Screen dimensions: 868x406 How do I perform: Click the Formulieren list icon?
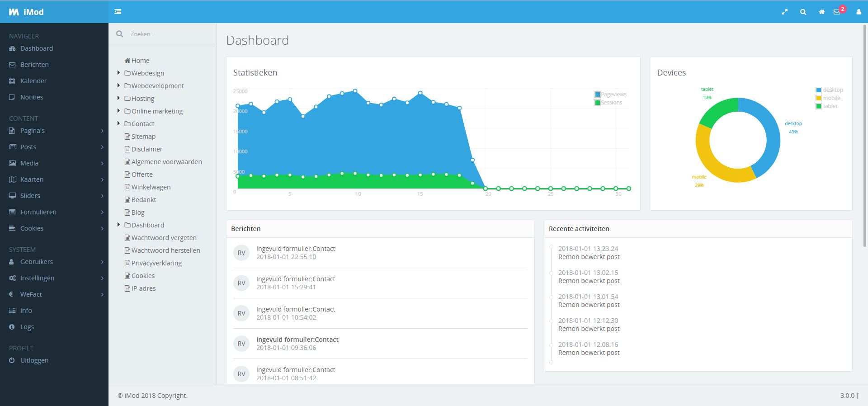coord(12,212)
